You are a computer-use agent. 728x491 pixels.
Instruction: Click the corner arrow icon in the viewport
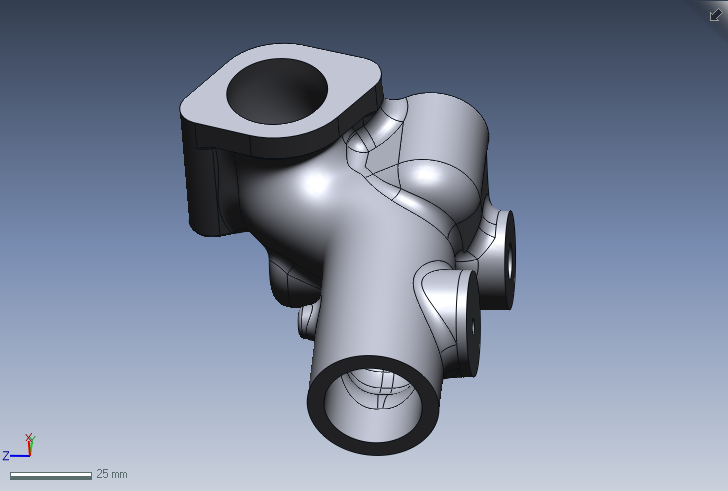(x=714, y=14)
